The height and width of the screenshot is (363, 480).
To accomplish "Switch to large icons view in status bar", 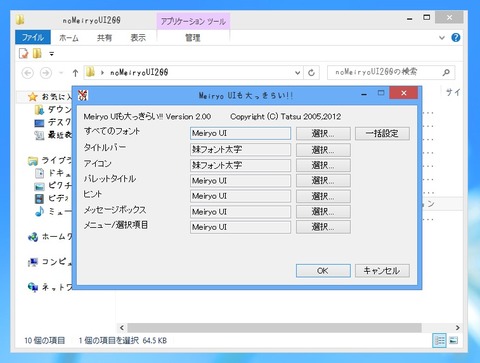I will [x=454, y=340].
